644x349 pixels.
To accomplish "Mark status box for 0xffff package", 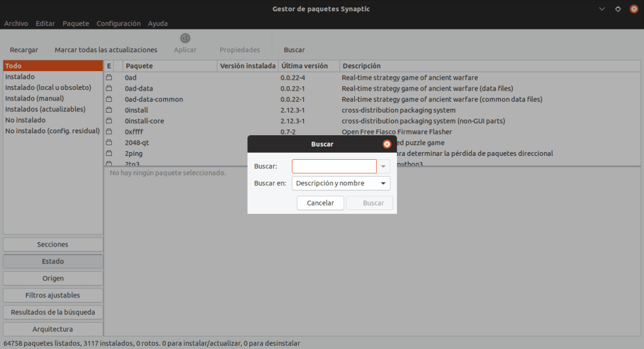I will tap(109, 131).
